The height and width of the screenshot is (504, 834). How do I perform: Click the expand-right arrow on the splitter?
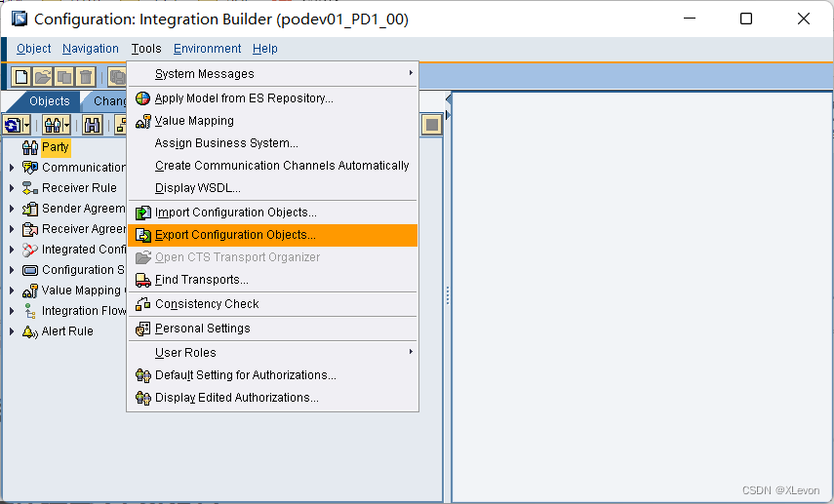coord(448,115)
